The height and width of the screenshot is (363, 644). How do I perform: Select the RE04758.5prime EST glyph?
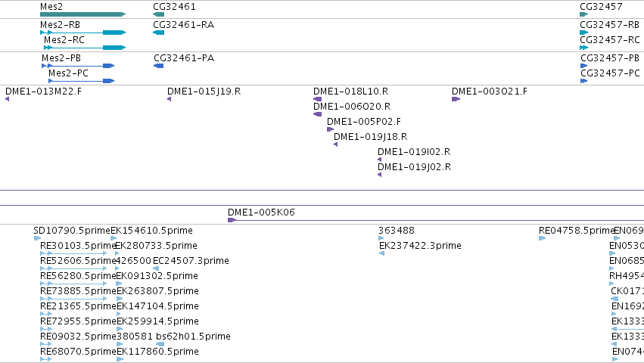pyautogui.click(x=542, y=238)
